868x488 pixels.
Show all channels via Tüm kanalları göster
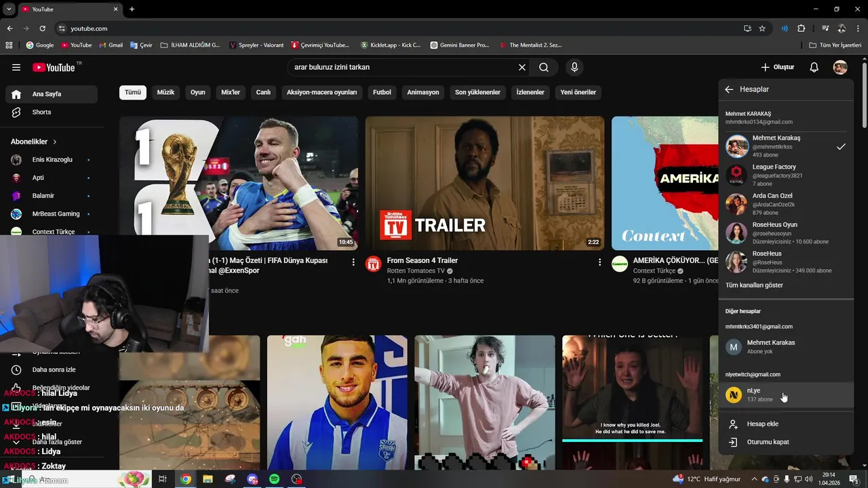coord(754,285)
